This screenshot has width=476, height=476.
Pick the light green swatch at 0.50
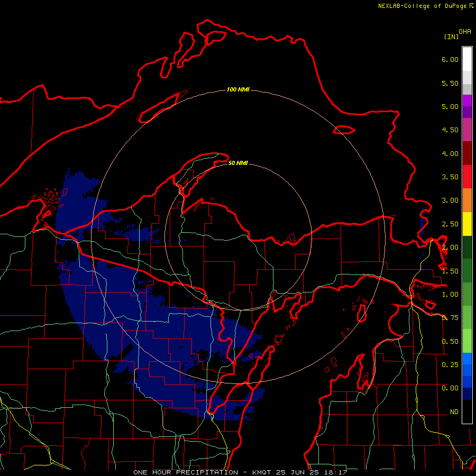(467, 341)
